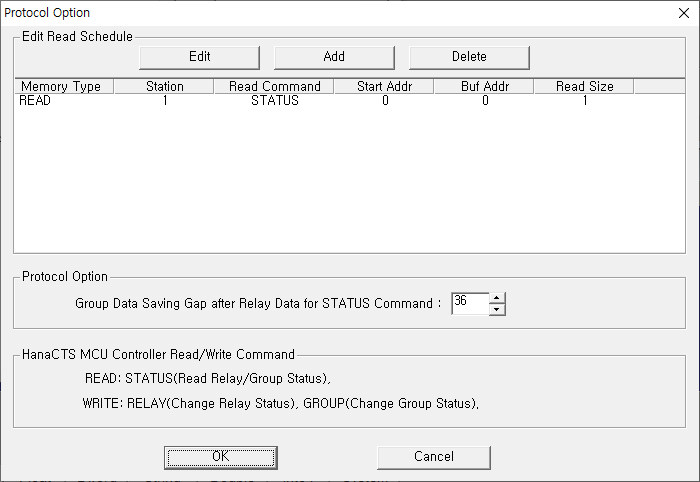Viewport: 700px width, 482px height.
Task: Cancel the Protocol Option dialog
Action: click(433, 457)
